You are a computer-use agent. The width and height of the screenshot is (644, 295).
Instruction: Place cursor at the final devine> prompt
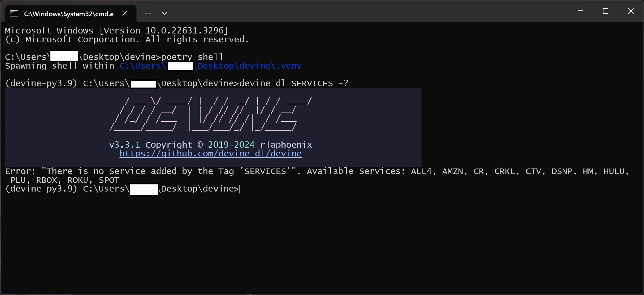[240, 189]
